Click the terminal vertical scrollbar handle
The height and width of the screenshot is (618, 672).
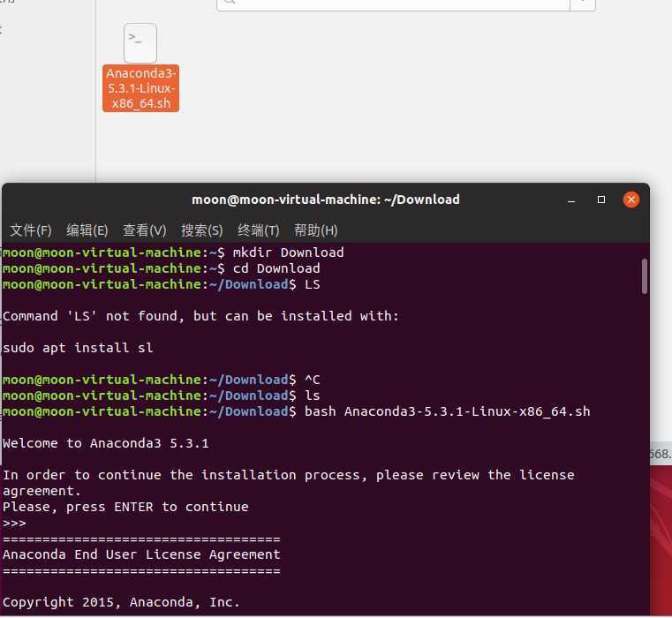click(x=644, y=276)
